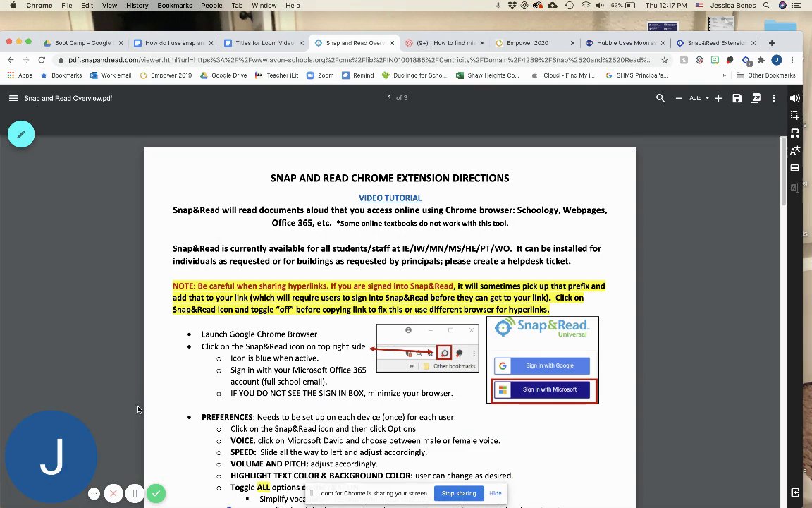Image resolution: width=812 pixels, height=508 pixels.
Task: Click the Loom camera bubble J
Action: click(51, 456)
